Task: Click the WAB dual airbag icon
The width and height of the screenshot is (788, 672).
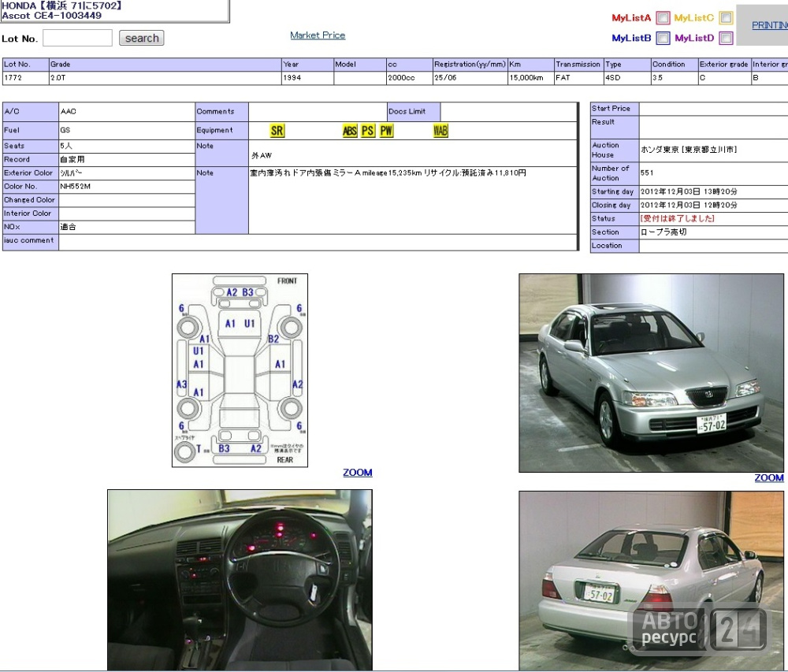Action: (x=440, y=131)
